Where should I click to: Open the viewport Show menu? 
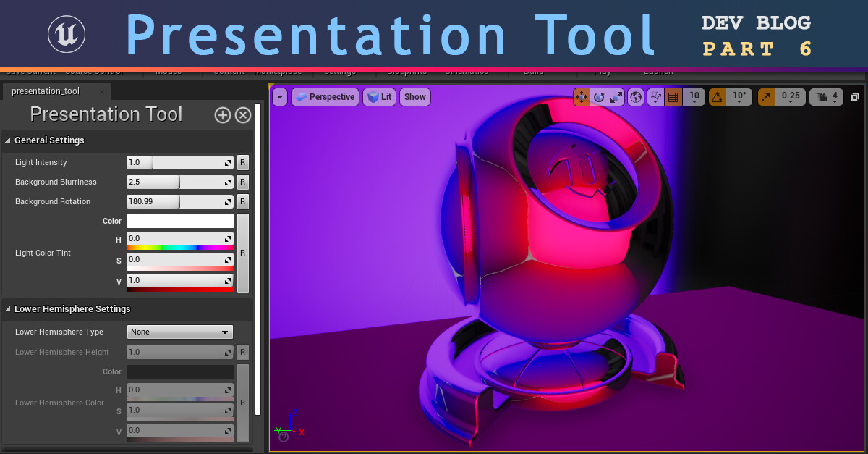(x=414, y=96)
